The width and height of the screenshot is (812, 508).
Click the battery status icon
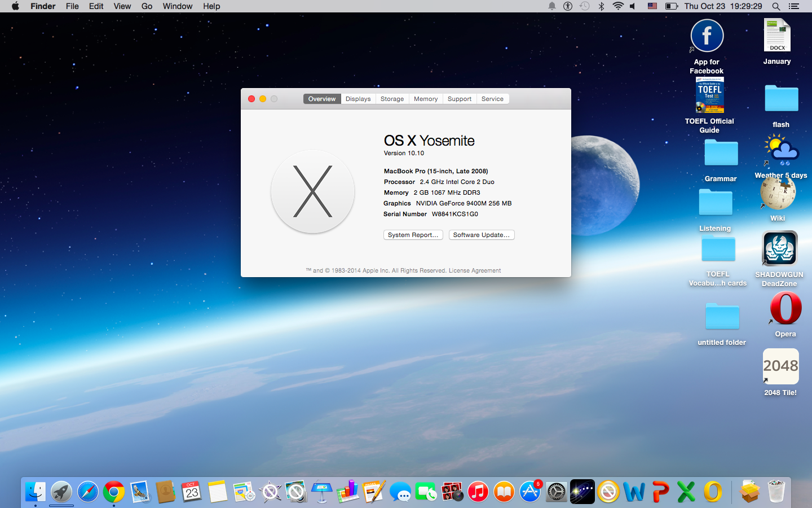tap(671, 6)
